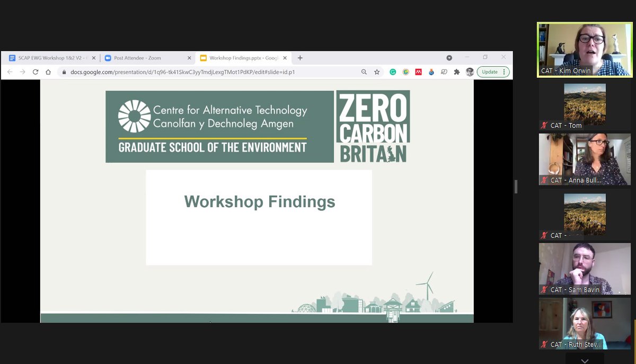The image size is (636, 364).
Task: Click Centre for Alternative Technology banner
Action: (x=219, y=127)
